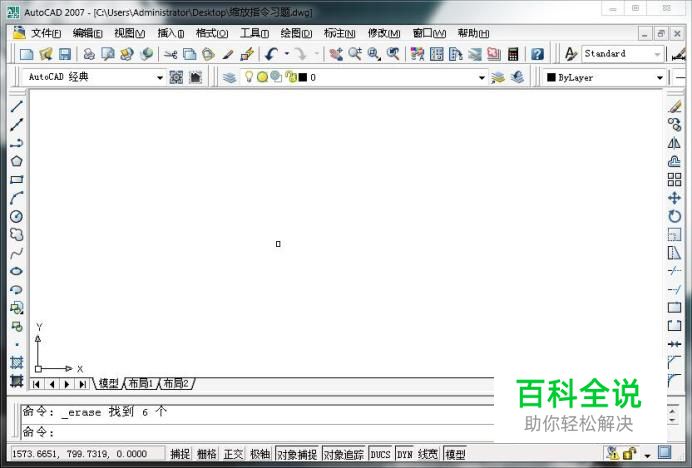Screen dimensions: 692x468
Task: Switch to the 布局1 tab
Action: click(141, 383)
